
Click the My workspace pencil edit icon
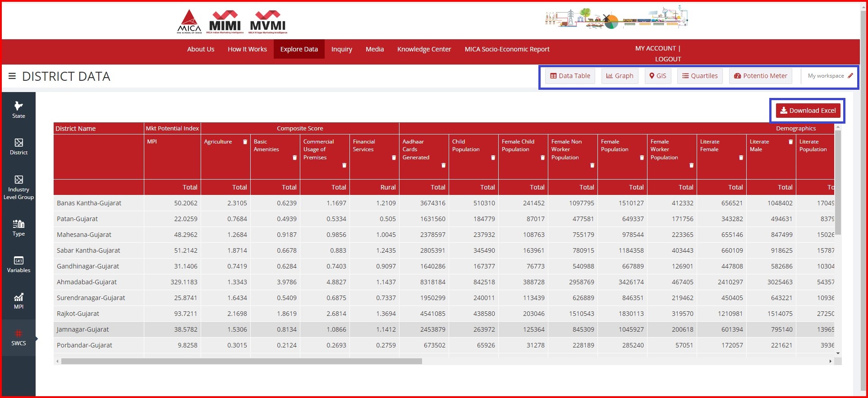click(850, 76)
